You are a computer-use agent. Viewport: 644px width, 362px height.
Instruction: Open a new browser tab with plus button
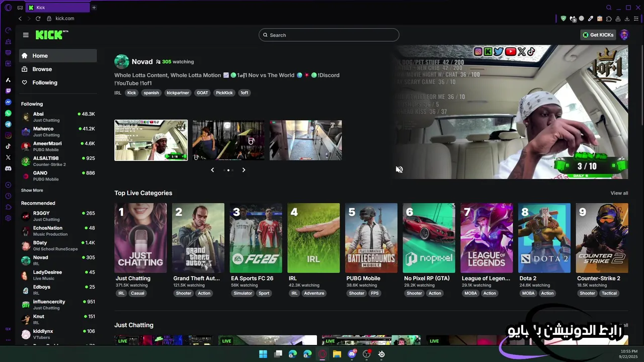click(x=94, y=8)
